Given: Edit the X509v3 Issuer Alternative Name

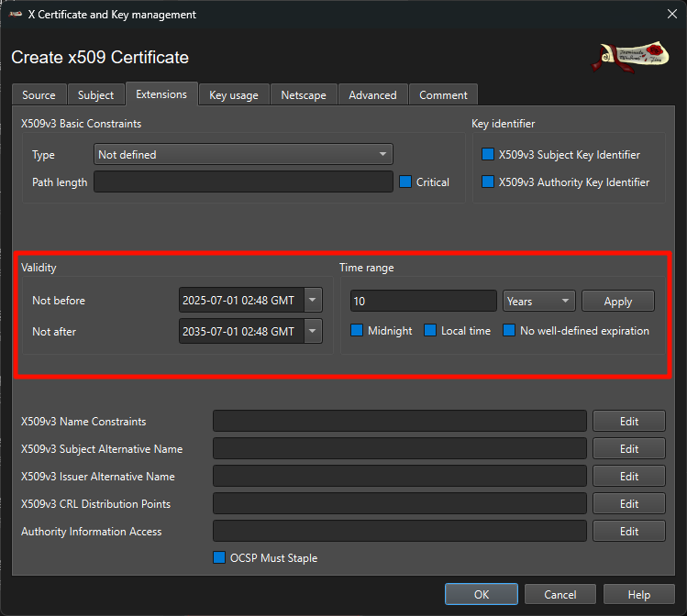Looking at the screenshot, I should click(628, 476).
